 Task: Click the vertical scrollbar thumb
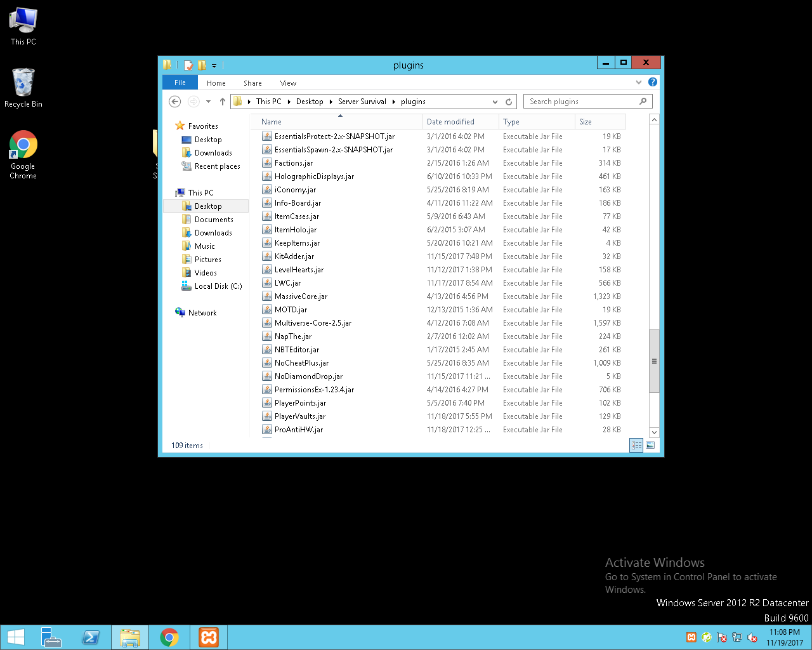click(x=654, y=361)
